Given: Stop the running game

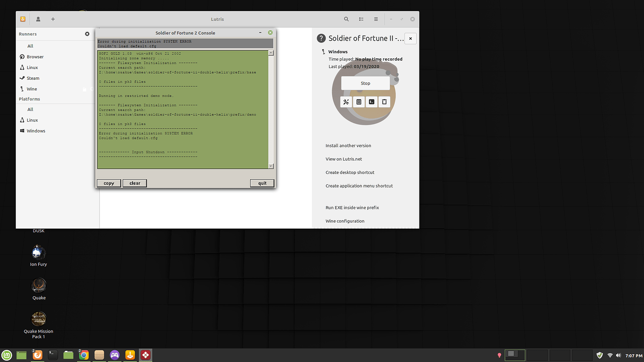Looking at the screenshot, I should pyautogui.click(x=365, y=84).
